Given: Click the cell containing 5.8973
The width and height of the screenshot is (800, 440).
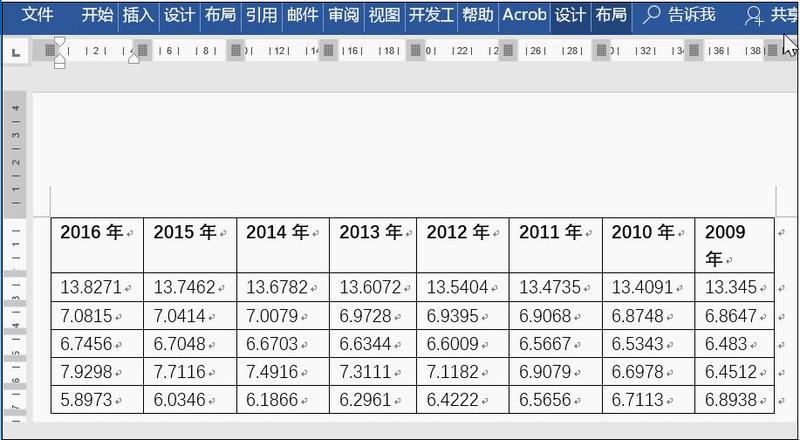Looking at the screenshot, I should tap(97, 400).
